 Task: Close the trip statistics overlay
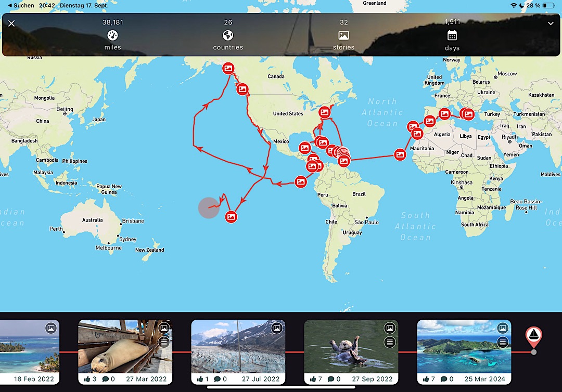click(x=11, y=23)
